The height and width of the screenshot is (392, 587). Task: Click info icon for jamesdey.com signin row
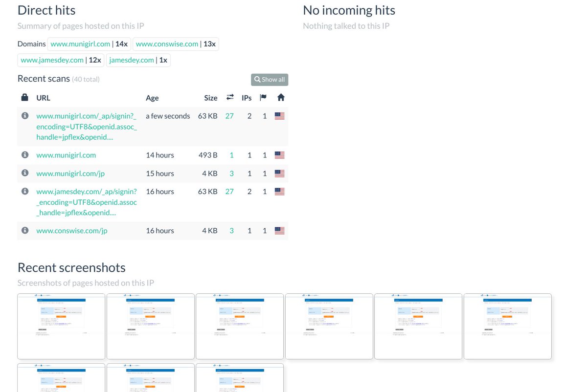(x=25, y=191)
